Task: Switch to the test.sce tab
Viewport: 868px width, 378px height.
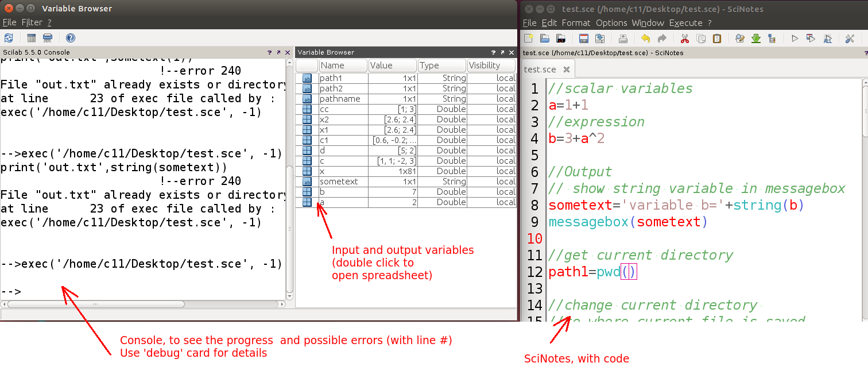Action: click(x=541, y=68)
